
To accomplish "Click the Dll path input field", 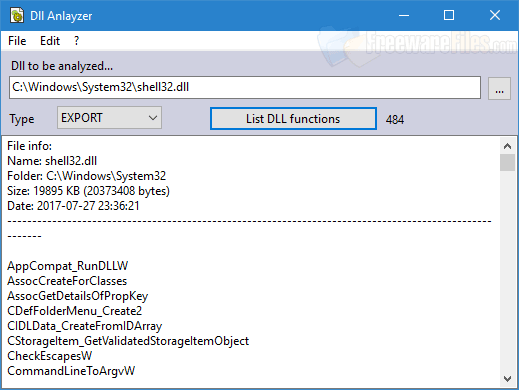I will click(x=245, y=87).
